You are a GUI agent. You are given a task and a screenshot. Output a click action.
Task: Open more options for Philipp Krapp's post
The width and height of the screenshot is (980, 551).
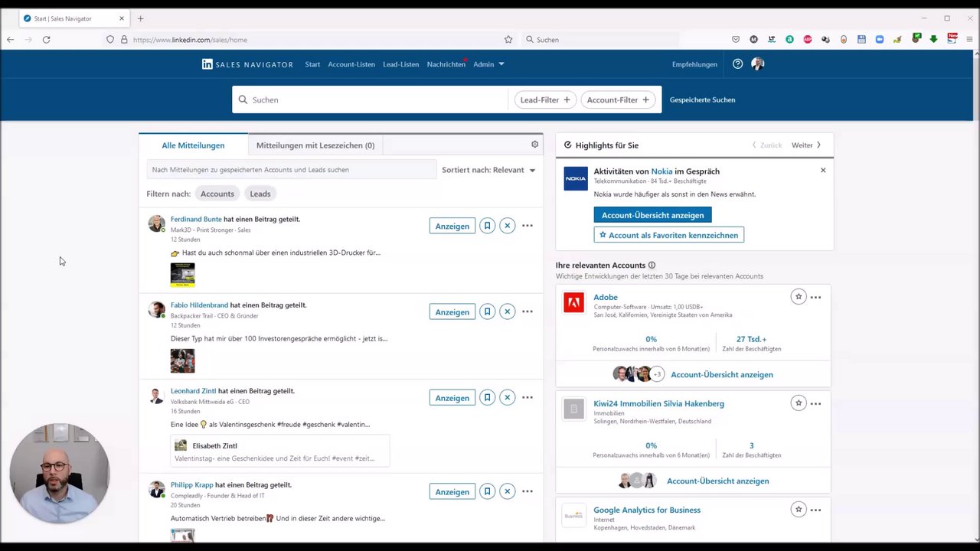coord(528,491)
